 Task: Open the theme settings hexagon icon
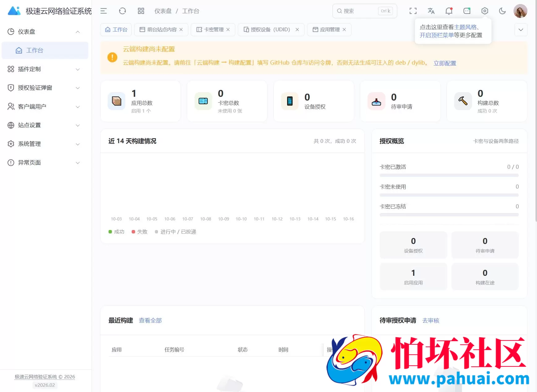tap(485, 11)
